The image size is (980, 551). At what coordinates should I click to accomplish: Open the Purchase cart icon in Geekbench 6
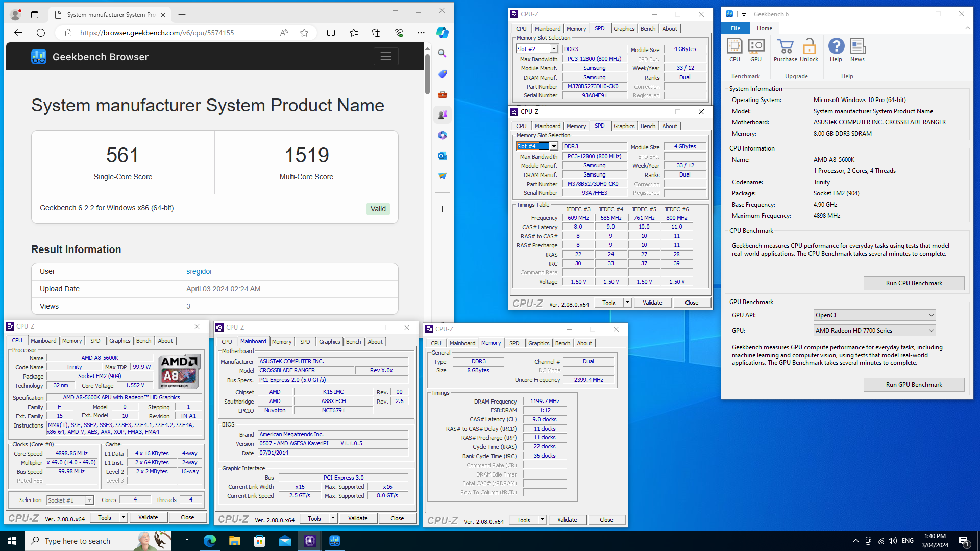(785, 50)
